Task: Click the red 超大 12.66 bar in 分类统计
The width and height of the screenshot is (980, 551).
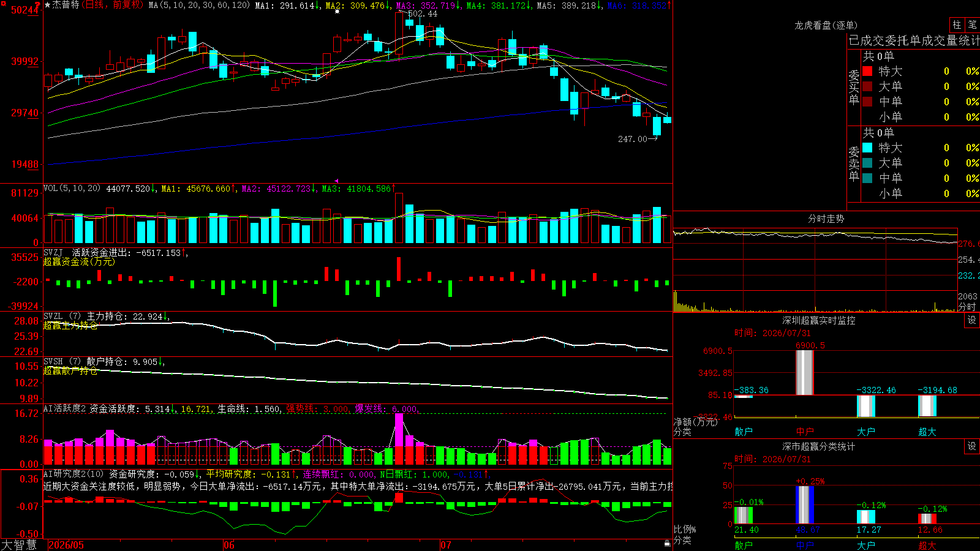Action: [x=927, y=519]
